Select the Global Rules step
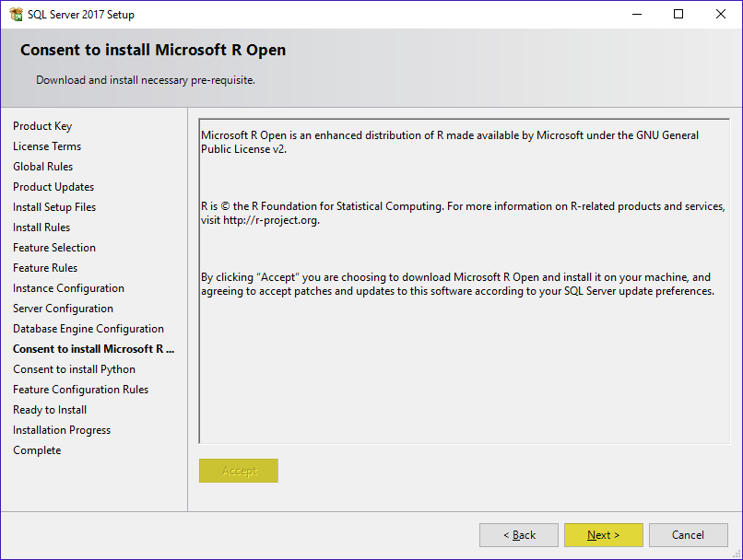The width and height of the screenshot is (743, 560). [x=42, y=167]
